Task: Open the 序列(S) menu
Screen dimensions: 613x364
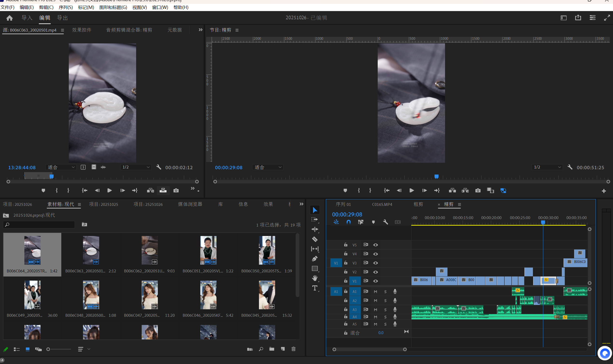Action: click(66, 7)
